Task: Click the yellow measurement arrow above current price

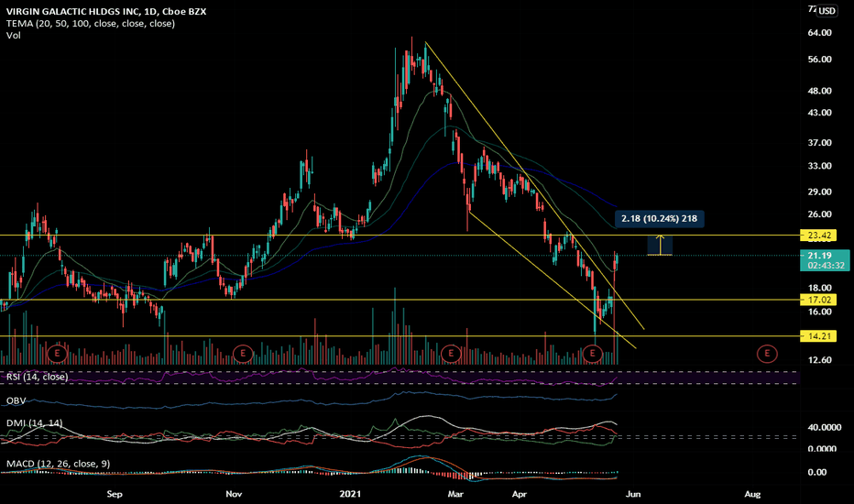Action: (660, 246)
